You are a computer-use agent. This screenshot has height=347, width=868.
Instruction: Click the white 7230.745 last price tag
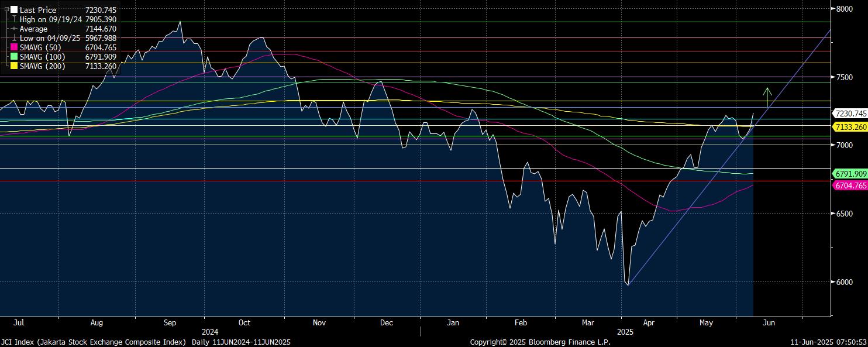850,114
